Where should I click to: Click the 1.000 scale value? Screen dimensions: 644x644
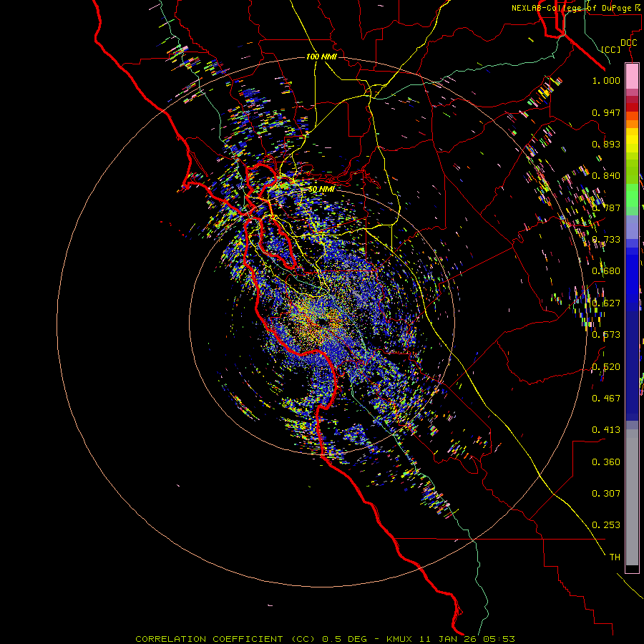click(x=606, y=80)
